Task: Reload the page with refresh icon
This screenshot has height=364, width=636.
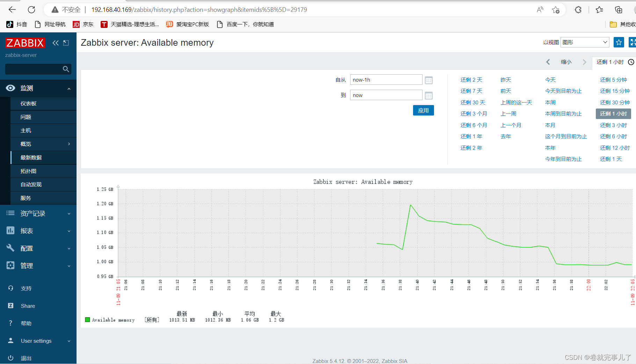Action: 31,10
